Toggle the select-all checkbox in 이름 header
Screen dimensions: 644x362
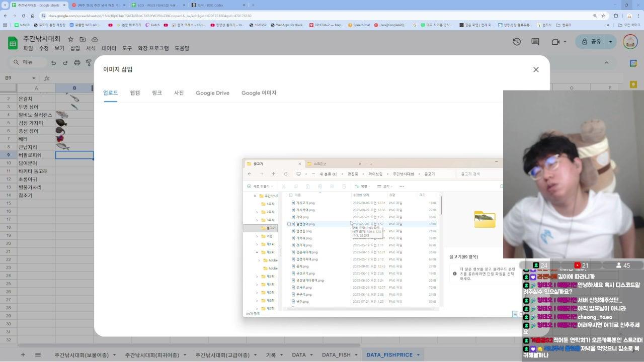(291, 195)
